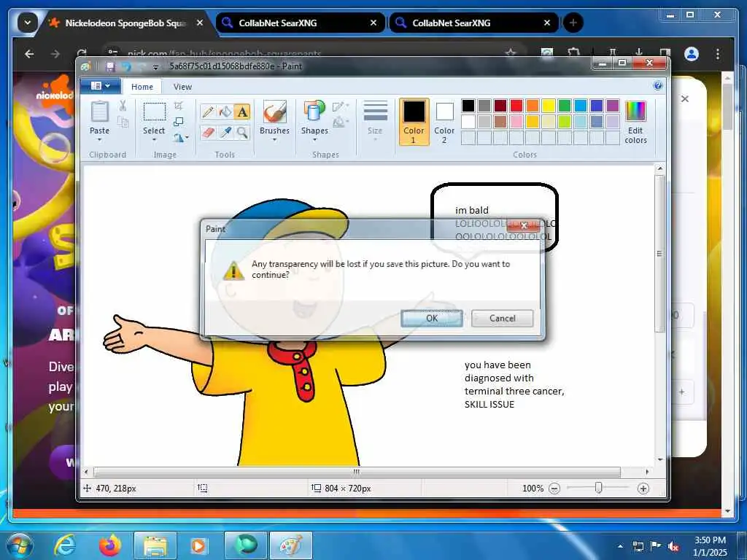Image resolution: width=747 pixels, height=560 pixels.
Task: Select the Color 1 button
Action: pos(414,122)
